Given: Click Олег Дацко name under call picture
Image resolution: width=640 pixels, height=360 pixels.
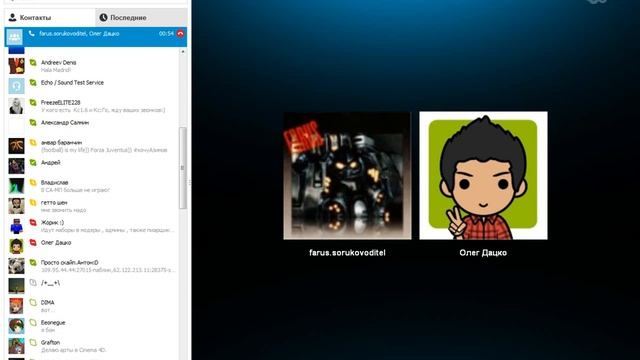Looking at the screenshot, I should (x=483, y=253).
